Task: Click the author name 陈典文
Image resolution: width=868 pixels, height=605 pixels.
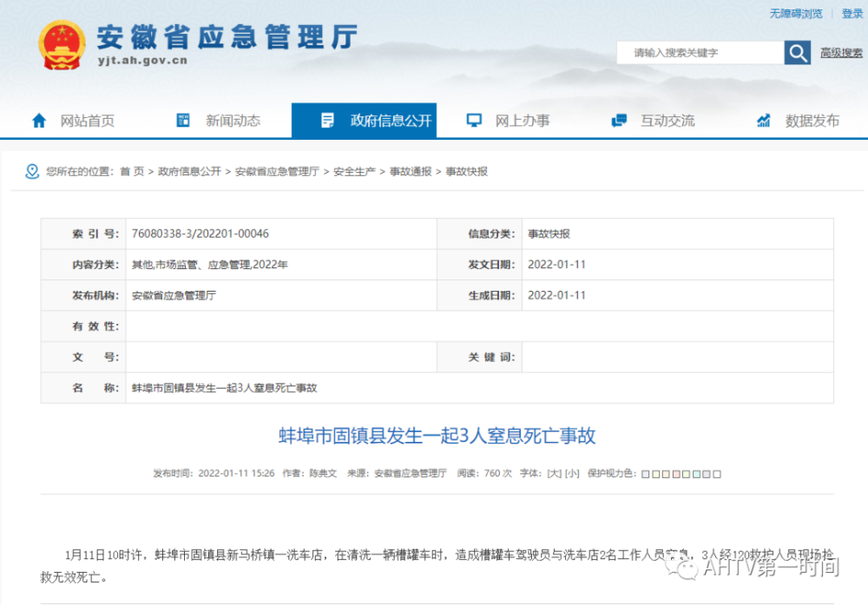Action: pos(323,473)
